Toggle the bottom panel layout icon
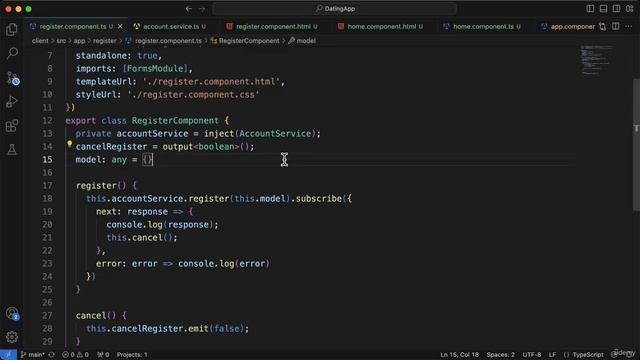Viewport: 640px width, 360px height. (603, 9)
